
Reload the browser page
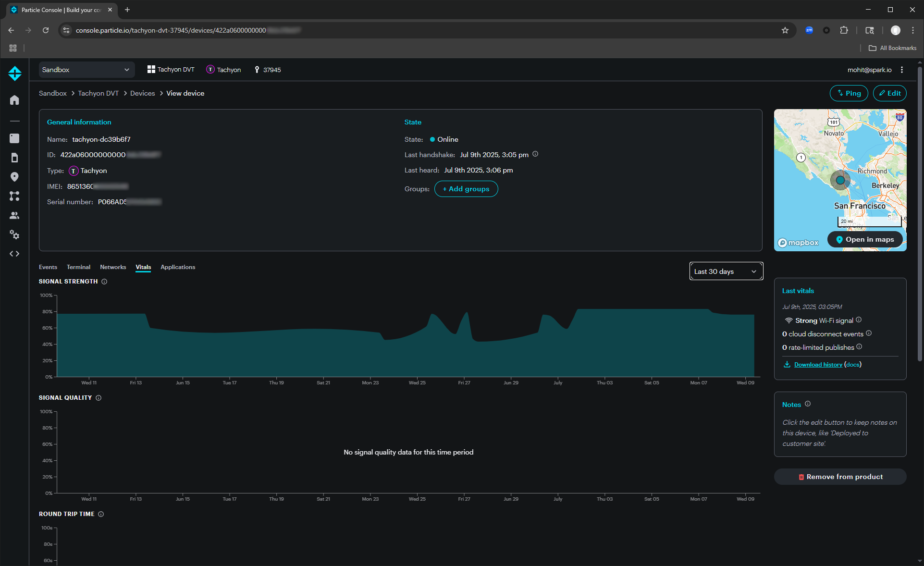(46, 30)
